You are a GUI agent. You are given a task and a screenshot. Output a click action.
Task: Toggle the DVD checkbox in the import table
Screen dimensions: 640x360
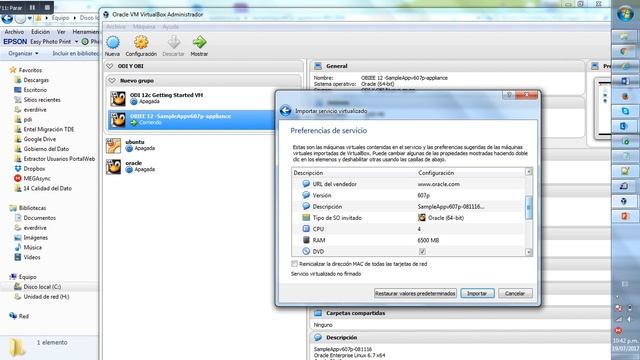pos(422,251)
